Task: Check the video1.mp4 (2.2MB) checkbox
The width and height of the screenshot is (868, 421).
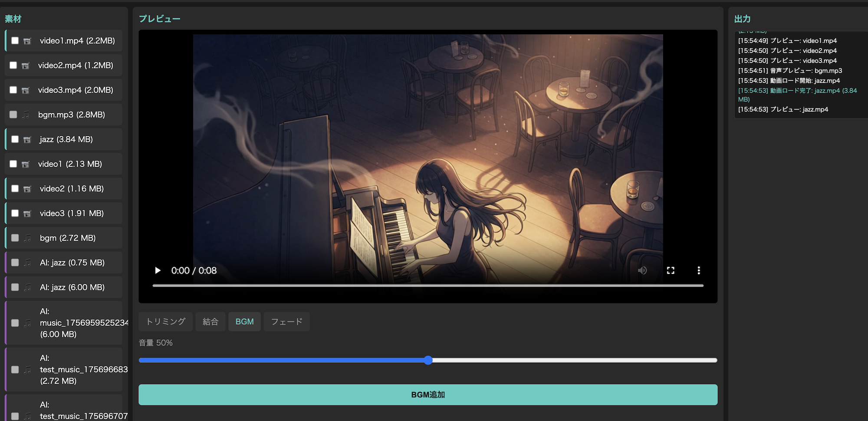Action: pos(15,40)
